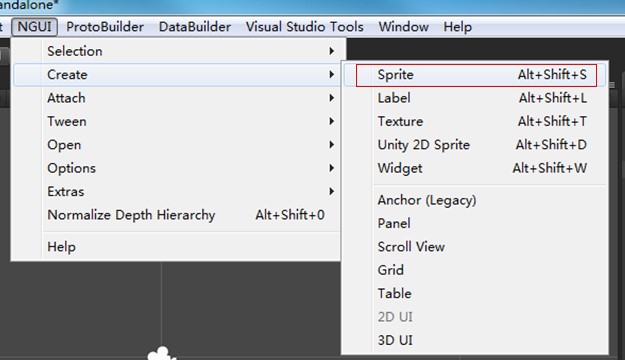Create a new Panel
Viewport: 625px width, 360px height.
pyautogui.click(x=475, y=223)
